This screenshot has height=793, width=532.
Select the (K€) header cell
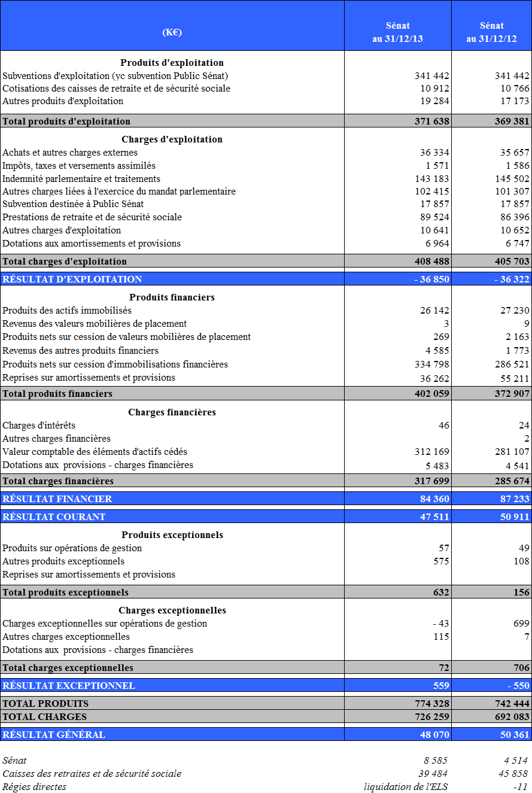pyautogui.click(x=172, y=32)
